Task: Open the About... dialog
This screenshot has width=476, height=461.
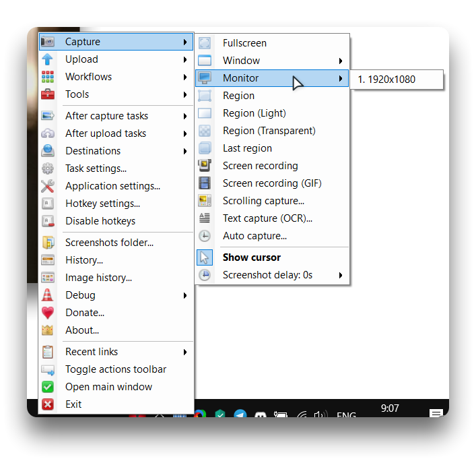Action: (116, 330)
